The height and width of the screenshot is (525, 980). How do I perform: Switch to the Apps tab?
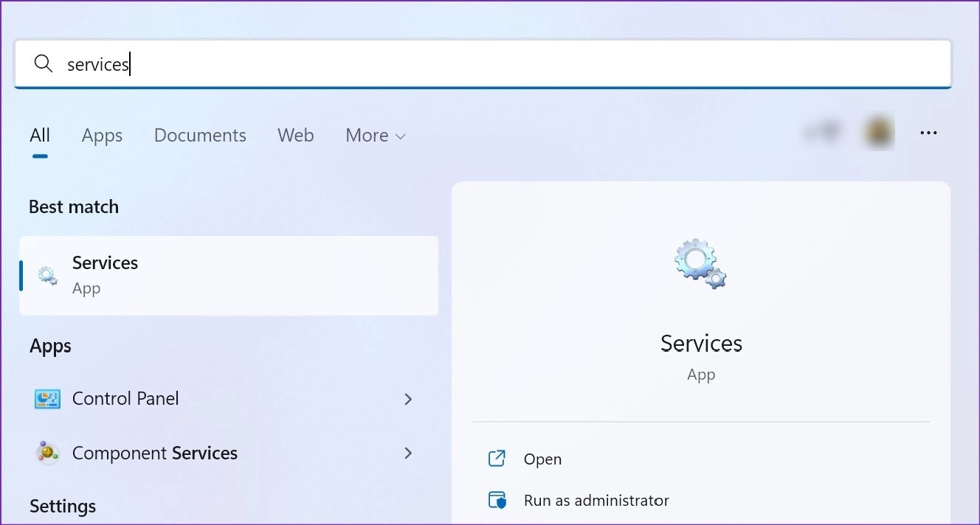coord(102,135)
